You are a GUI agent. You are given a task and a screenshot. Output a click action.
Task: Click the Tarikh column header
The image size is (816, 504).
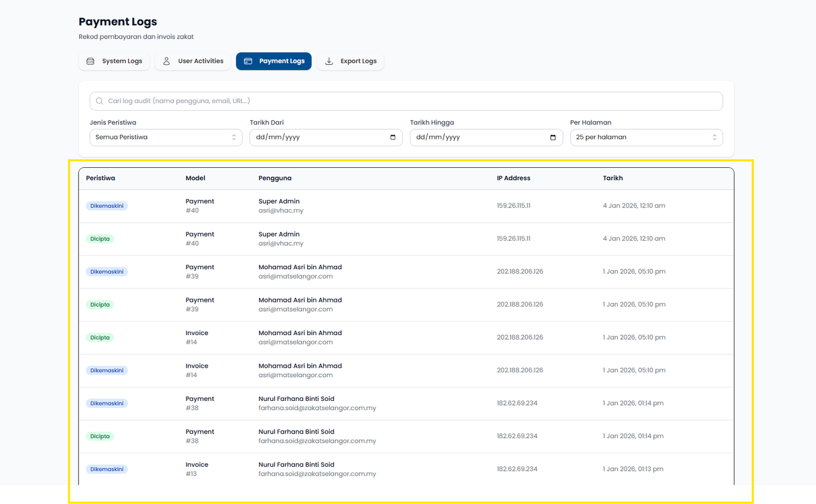(x=613, y=178)
